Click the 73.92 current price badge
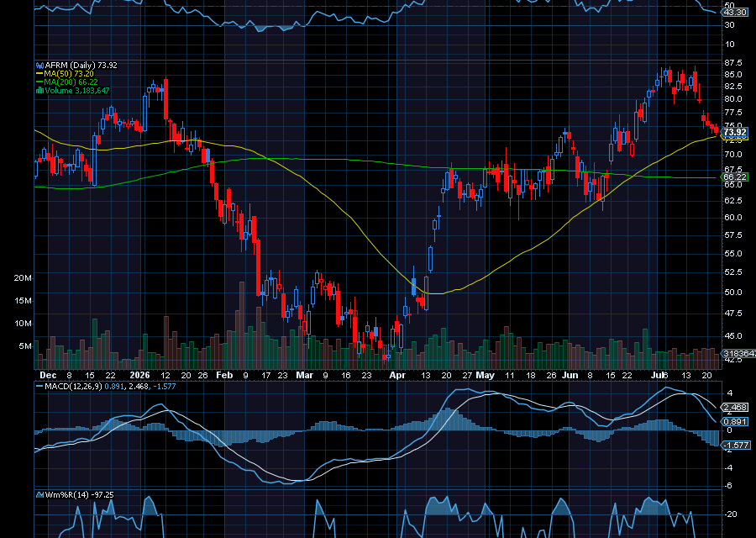This screenshot has width=756, height=538. pyautogui.click(x=735, y=132)
